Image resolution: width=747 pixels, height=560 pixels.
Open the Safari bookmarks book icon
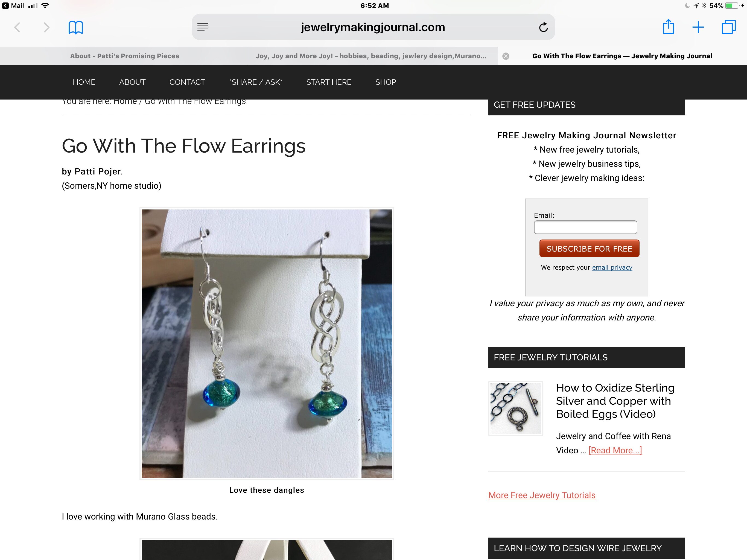pyautogui.click(x=76, y=27)
